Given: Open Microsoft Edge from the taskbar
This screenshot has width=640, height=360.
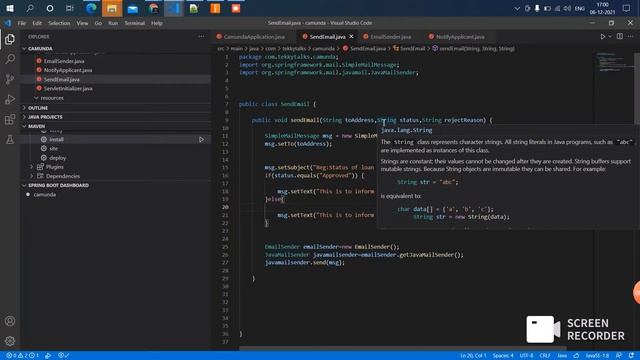Looking at the screenshot, I should tap(91, 8).
